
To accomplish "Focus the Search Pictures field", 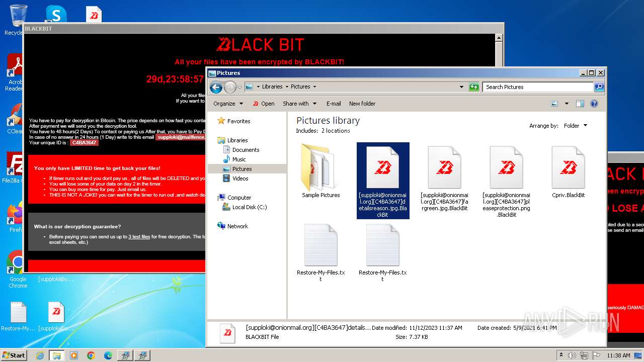I will point(538,87).
